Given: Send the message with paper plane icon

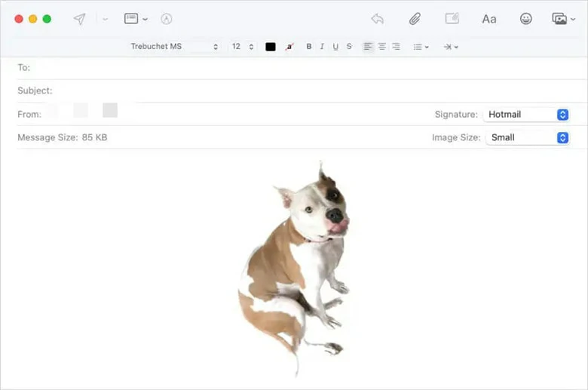Looking at the screenshot, I should click(x=79, y=19).
